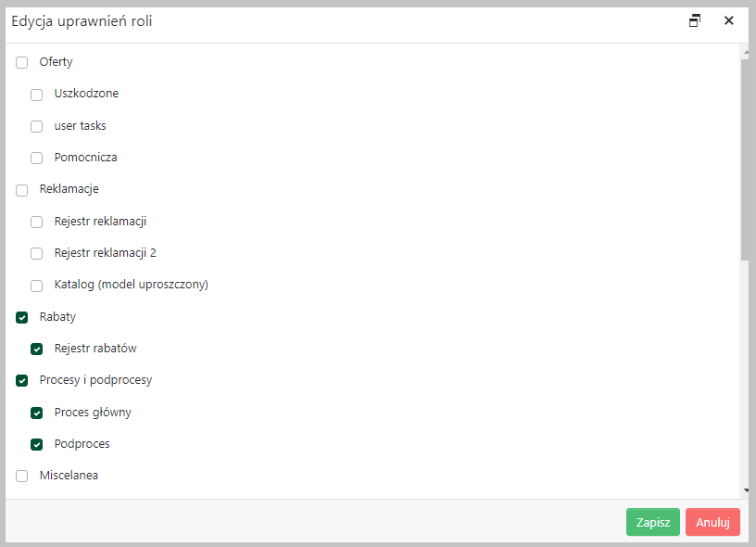Enable the Oferty checkbox
Image resolution: width=756 pixels, height=547 pixels.
[x=21, y=63]
